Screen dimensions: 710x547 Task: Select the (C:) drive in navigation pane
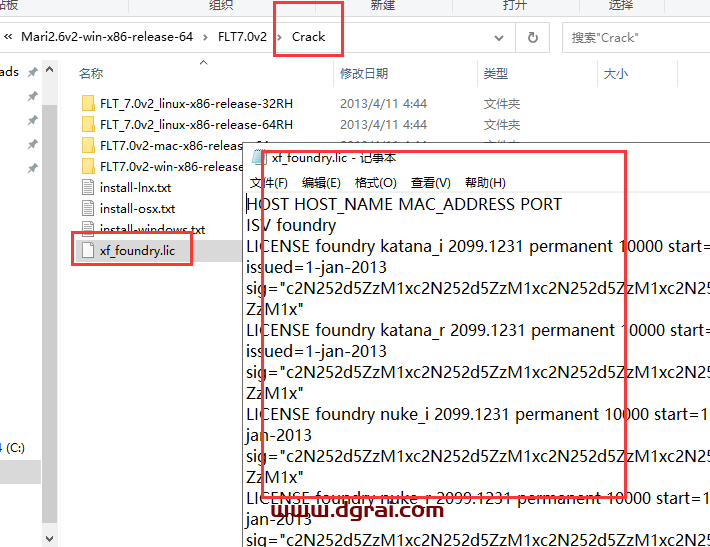[13, 448]
